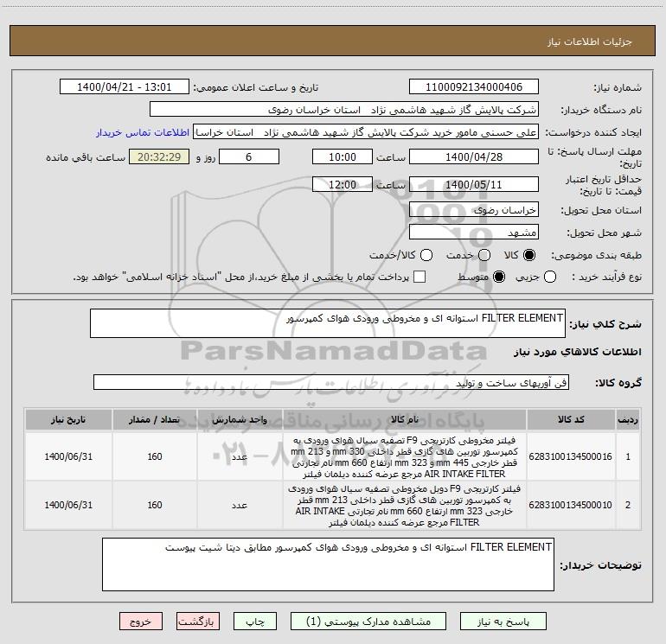Click the response deadline date 1400/04/28

(x=474, y=157)
